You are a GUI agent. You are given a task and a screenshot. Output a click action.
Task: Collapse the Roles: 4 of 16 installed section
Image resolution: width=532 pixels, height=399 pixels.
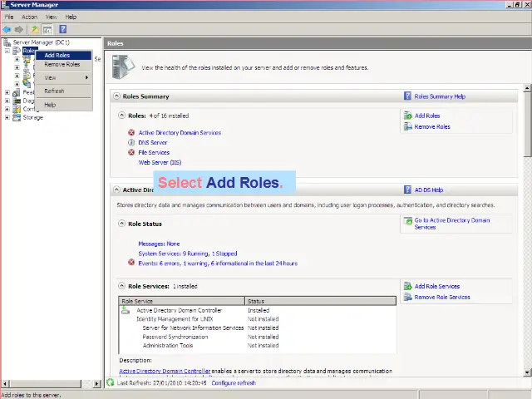click(121, 116)
